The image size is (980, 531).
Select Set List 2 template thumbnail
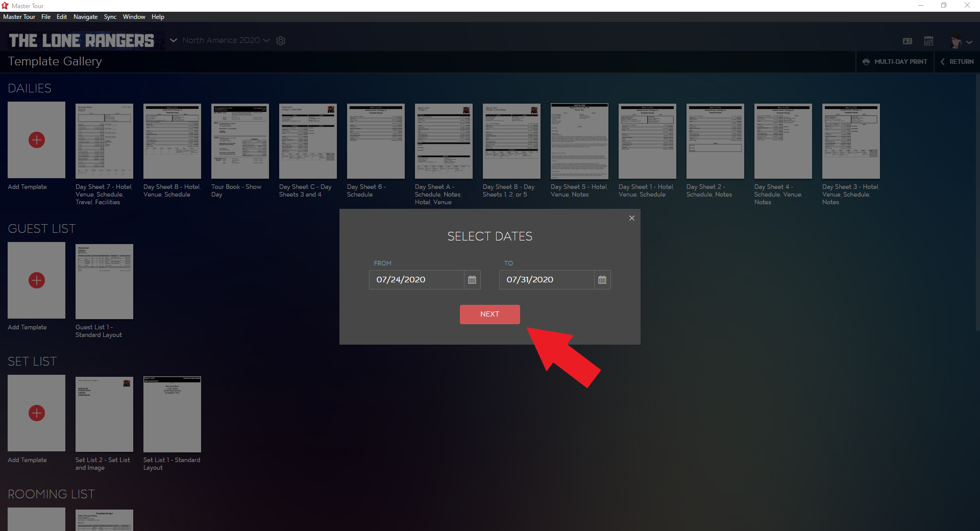104,414
